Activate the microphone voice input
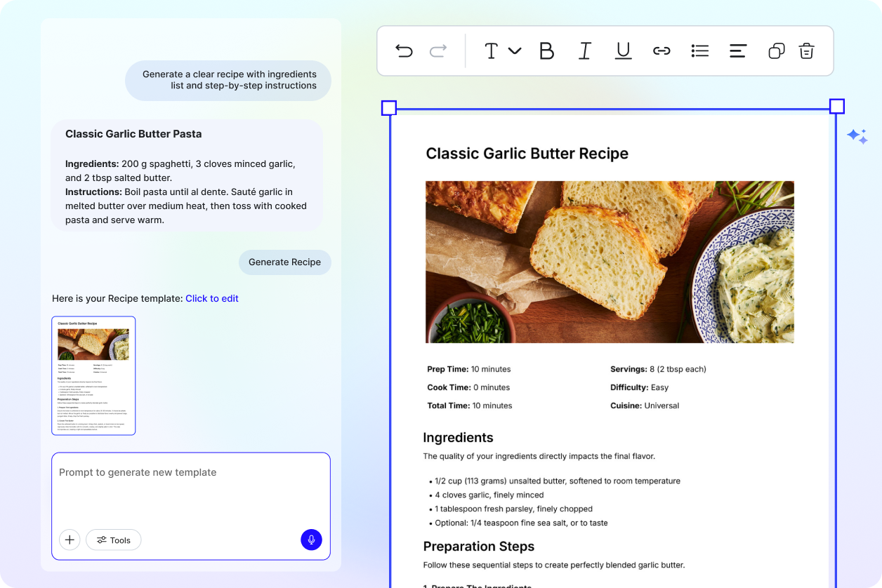 coord(311,540)
